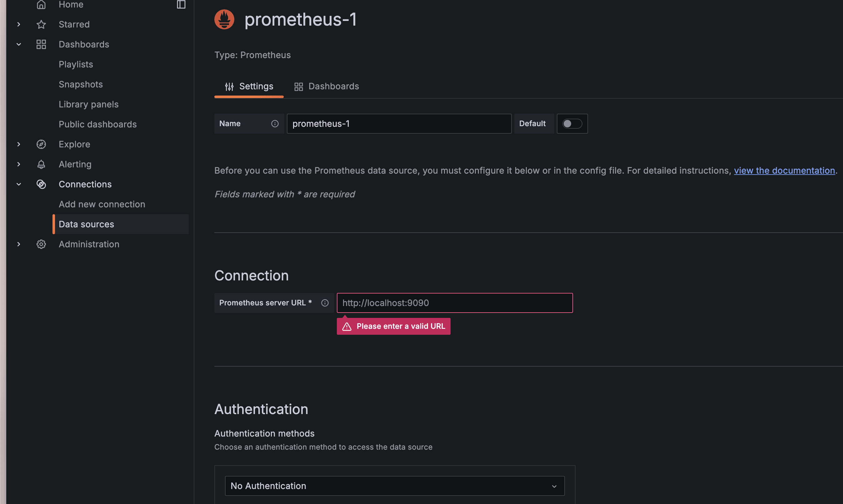The width and height of the screenshot is (843, 504).
Task: Expand the Administration section chevron
Action: pos(19,244)
